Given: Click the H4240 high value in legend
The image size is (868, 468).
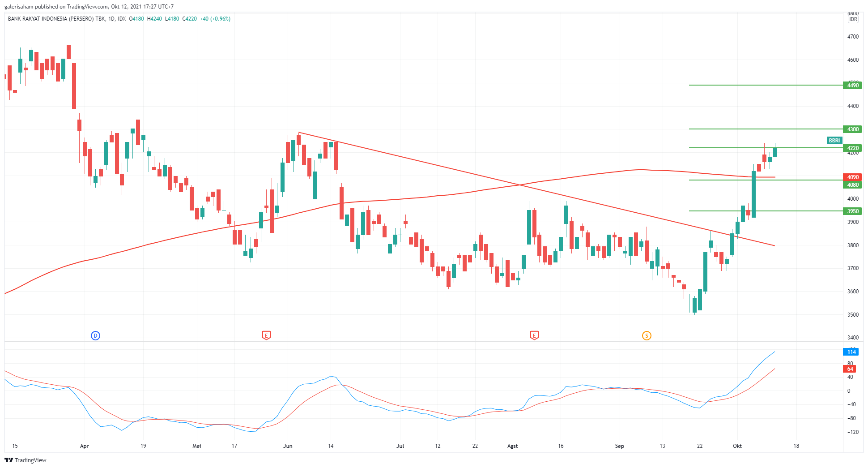Looking at the screenshot, I should coord(154,19).
